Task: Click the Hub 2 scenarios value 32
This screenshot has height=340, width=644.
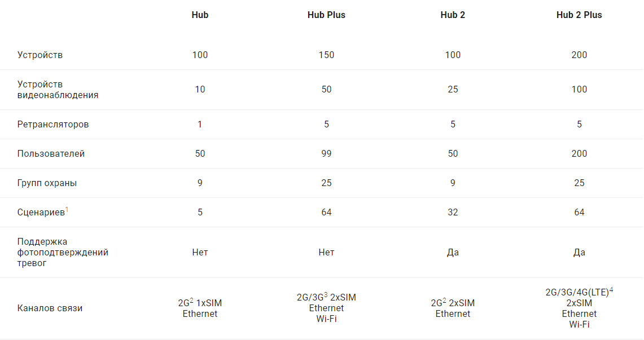Action: click(x=453, y=213)
